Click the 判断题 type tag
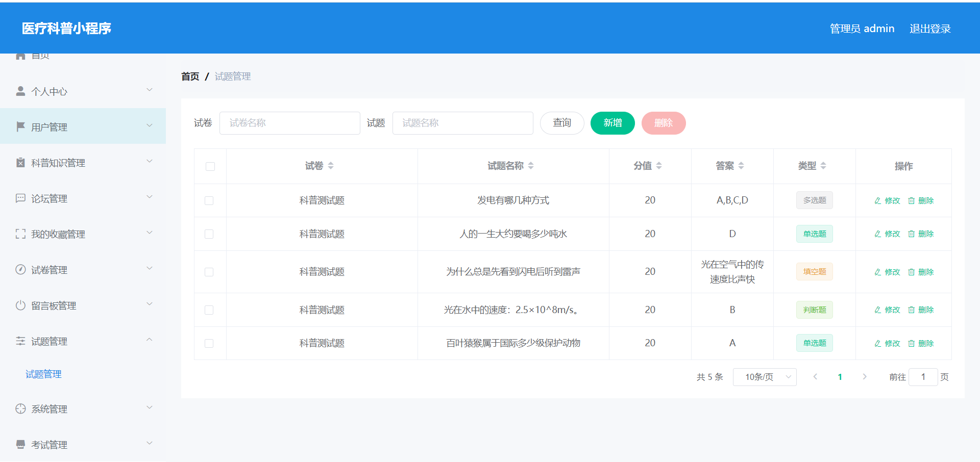 (x=815, y=310)
